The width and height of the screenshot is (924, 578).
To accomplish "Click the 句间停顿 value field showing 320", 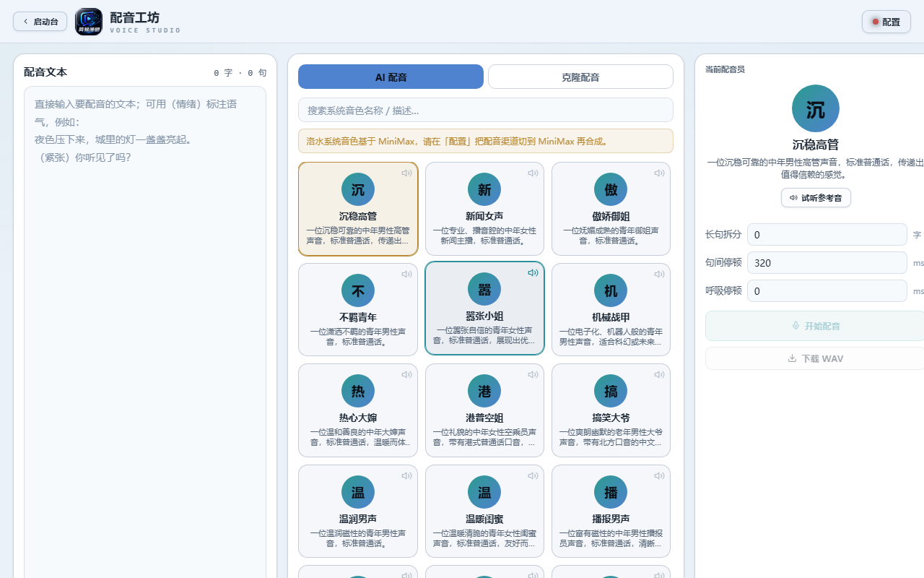I will [x=827, y=263].
